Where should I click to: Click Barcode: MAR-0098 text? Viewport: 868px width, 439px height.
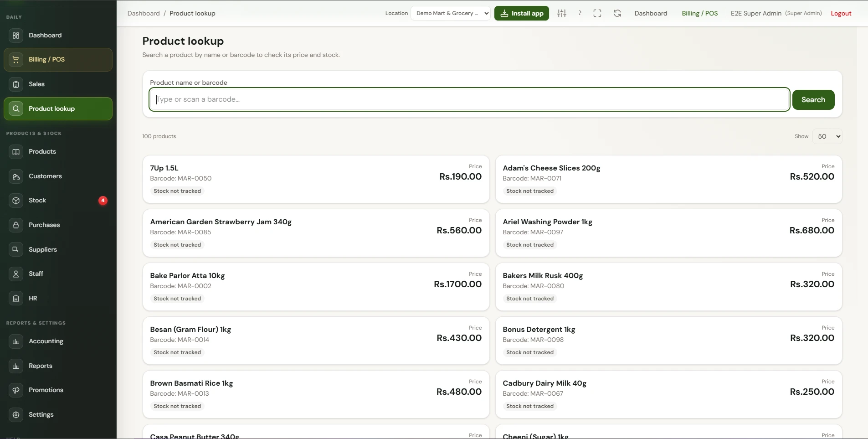pyautogui.click(x=533, y=340)
